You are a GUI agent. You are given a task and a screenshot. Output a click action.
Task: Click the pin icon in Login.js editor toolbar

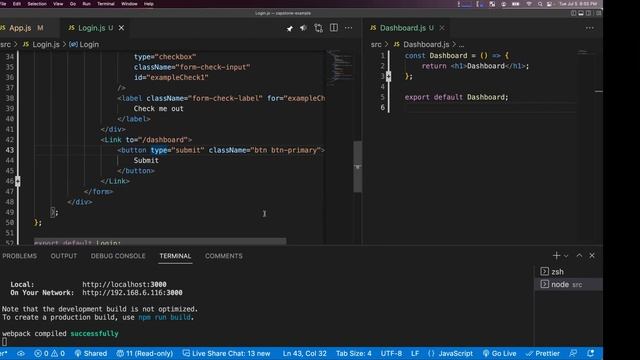click(289, 28)
